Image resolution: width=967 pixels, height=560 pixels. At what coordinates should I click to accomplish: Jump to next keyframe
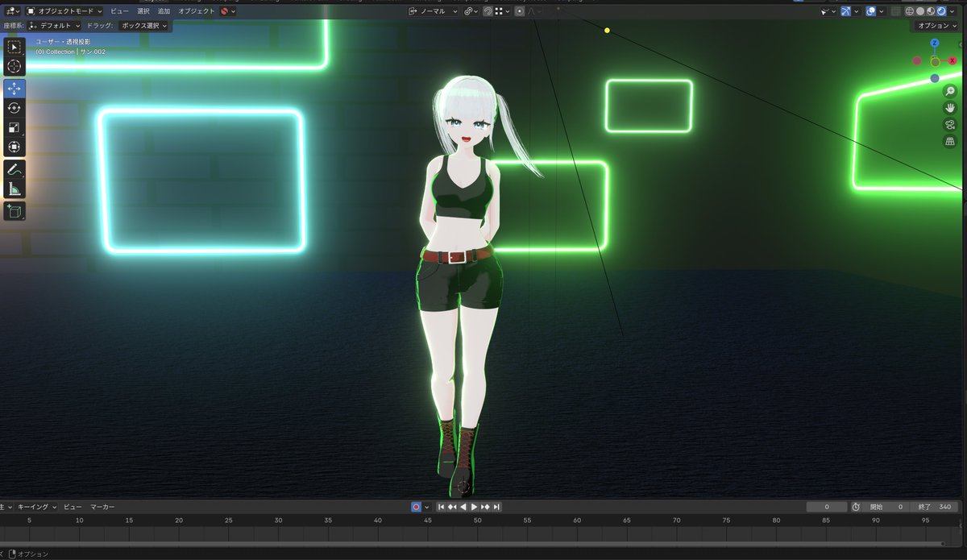[x=486, y=507]
